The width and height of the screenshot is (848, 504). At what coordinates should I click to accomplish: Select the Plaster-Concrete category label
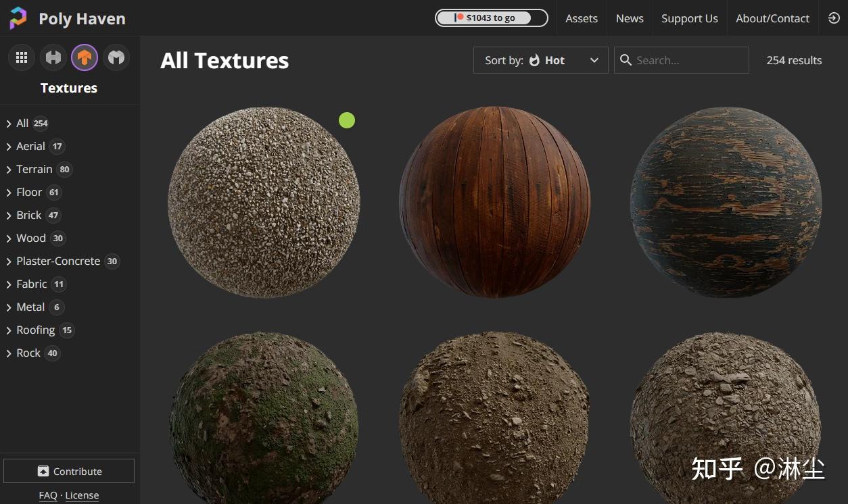(x=58, y=261)
